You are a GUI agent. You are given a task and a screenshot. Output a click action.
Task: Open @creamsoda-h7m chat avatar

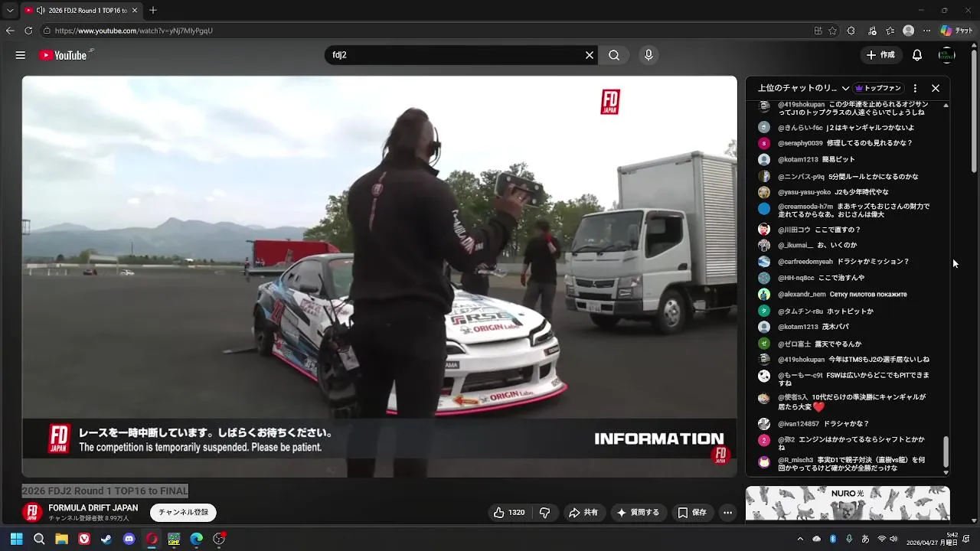(764, 209)
